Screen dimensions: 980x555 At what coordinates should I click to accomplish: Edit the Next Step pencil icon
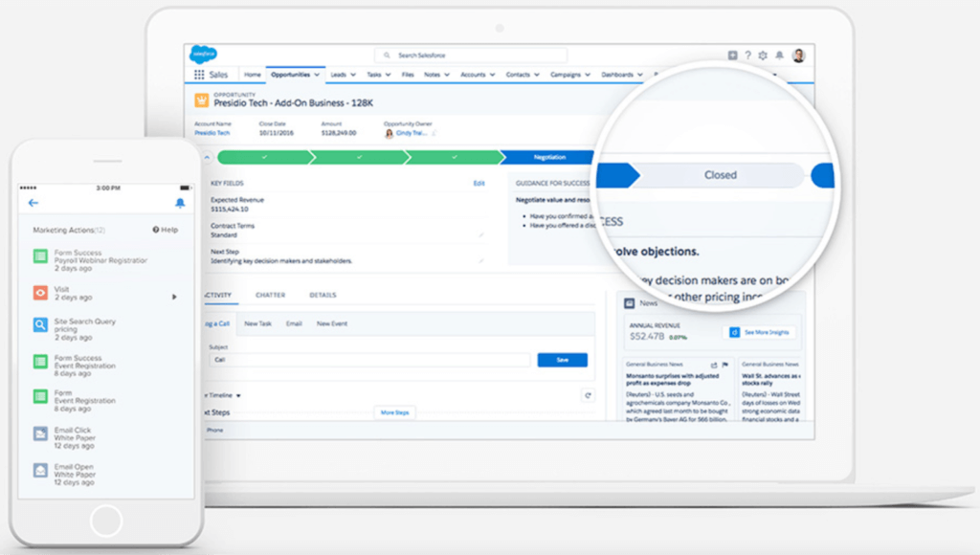481,260
